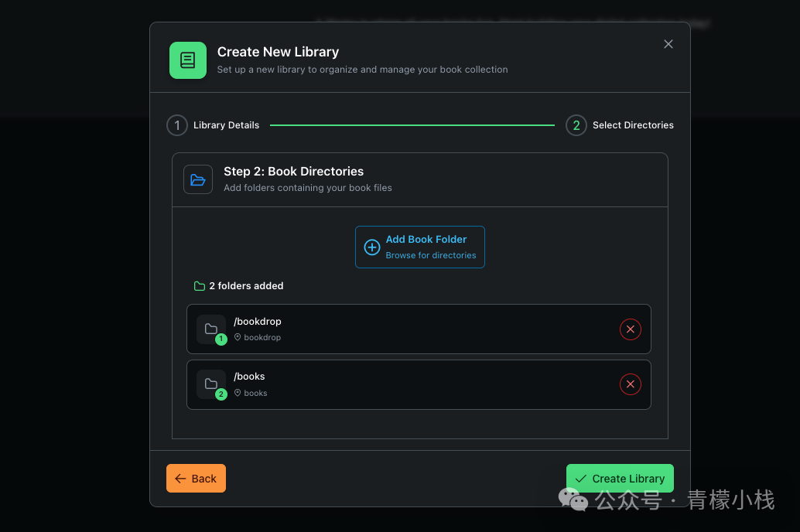Image resolution: width=800 pixels, height=532 pixels.
Task: Remove the /bookdrop folder
Action: (630, 329)
